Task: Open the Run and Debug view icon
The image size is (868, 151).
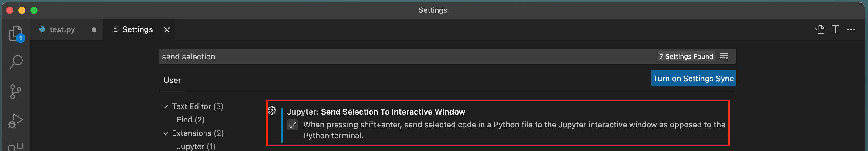Action: point(15,120)
